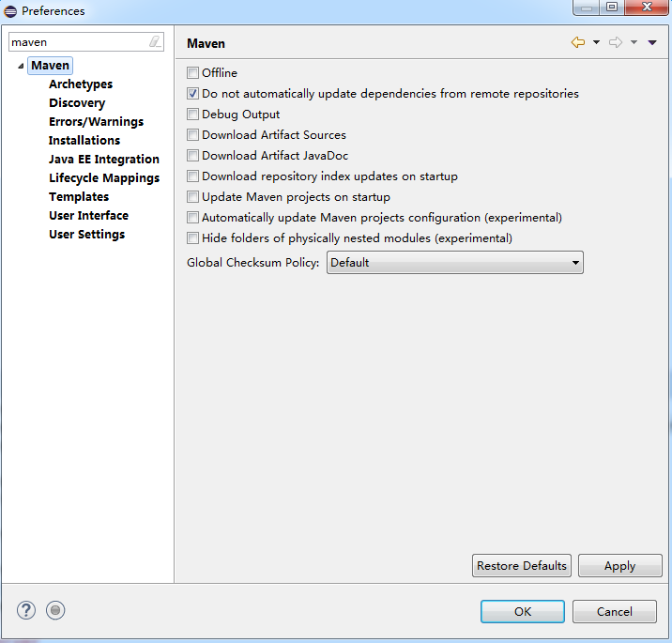The width and height of the screenshot is (672, 643).
Task: Open the Installations page
Action: pos(84,141)
